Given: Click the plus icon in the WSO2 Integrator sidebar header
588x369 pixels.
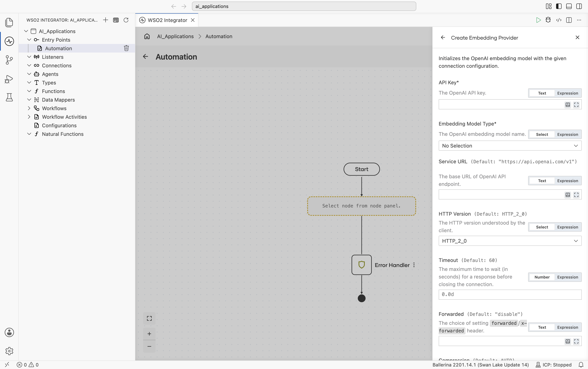Looking at the screenshot, I should tap(106, 20).
